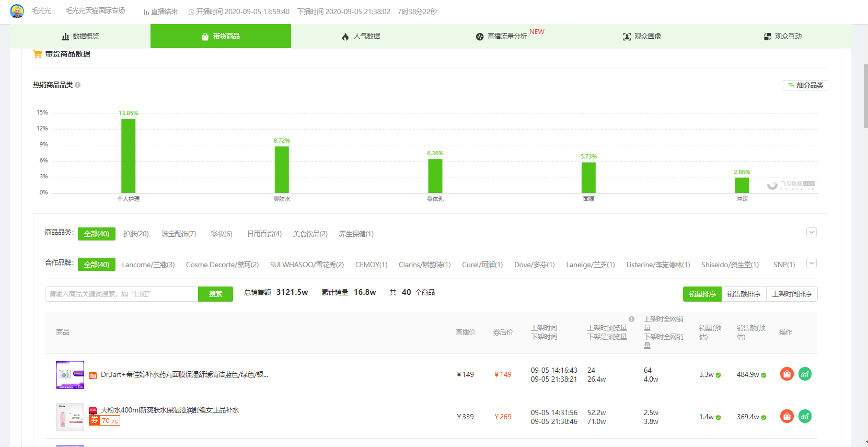The image size is (868, 447).
Task: Open the 数据概览 tab
Action: (80, 36)
